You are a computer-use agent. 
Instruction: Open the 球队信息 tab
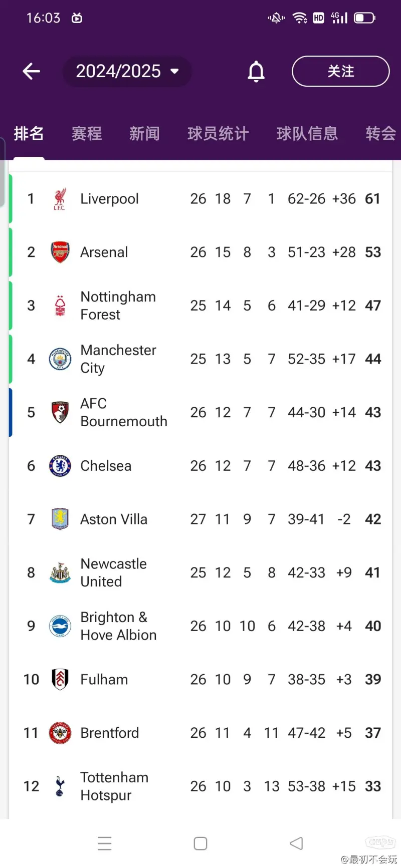tap(307, 134)
